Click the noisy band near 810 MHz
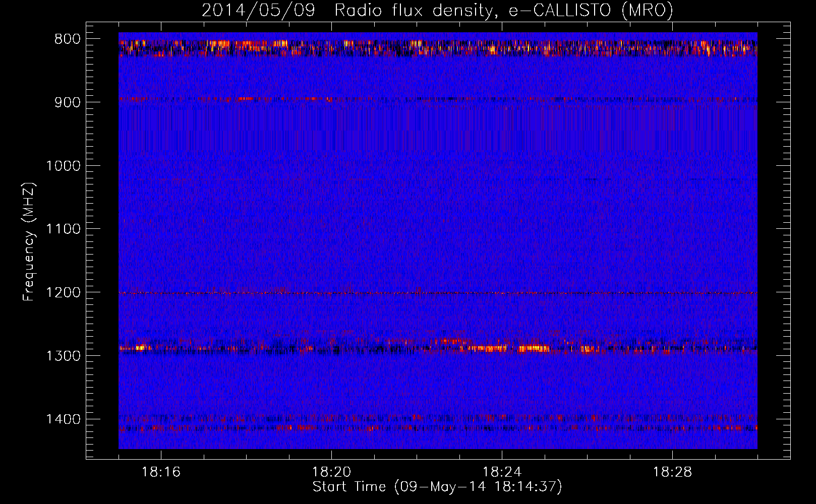The width and height of the screenshot is (816, 504). tap(438, 48)
